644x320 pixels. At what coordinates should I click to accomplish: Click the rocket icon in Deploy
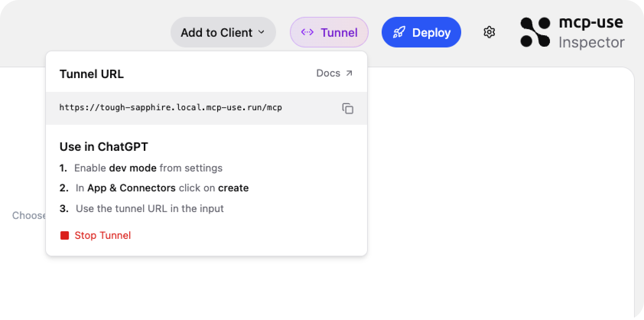coord(399,32)
